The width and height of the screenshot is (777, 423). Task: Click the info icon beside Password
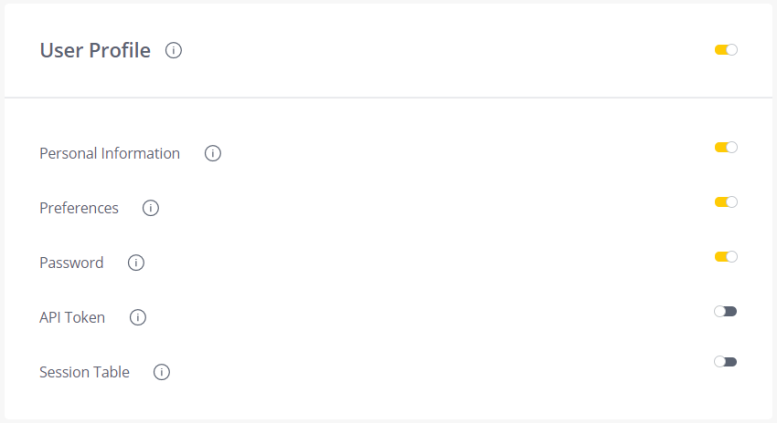[x=136, y=263]
